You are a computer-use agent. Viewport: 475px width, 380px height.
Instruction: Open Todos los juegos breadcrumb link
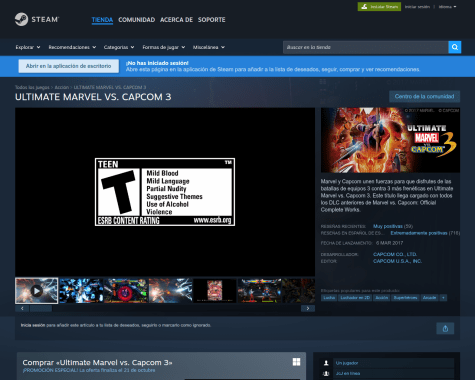[32, 87]
